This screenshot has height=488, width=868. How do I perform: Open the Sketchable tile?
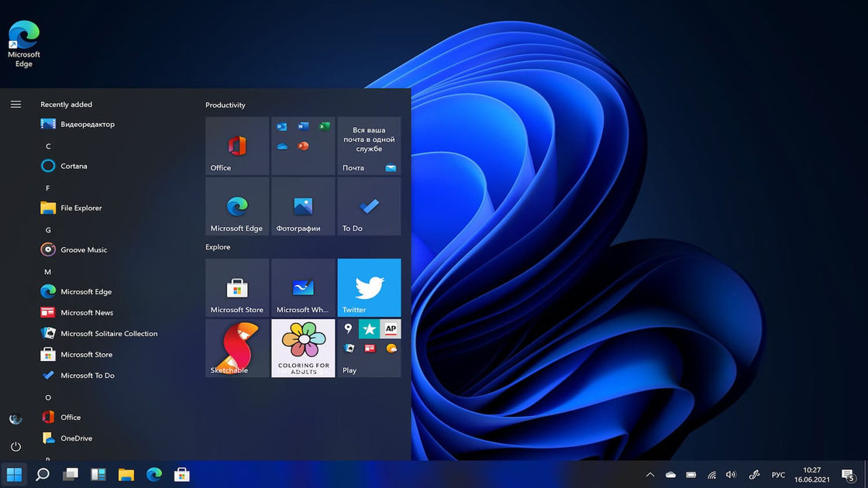[x=237, y=348]
